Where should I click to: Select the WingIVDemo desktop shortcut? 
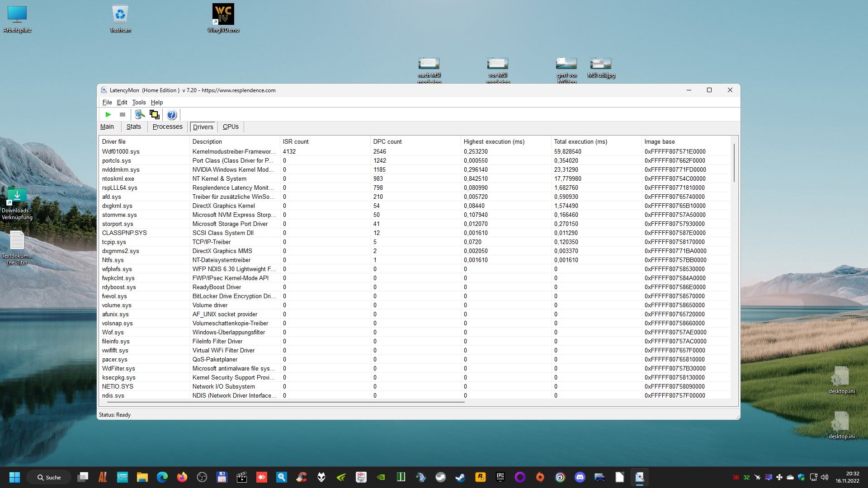[x=223, y=19]
